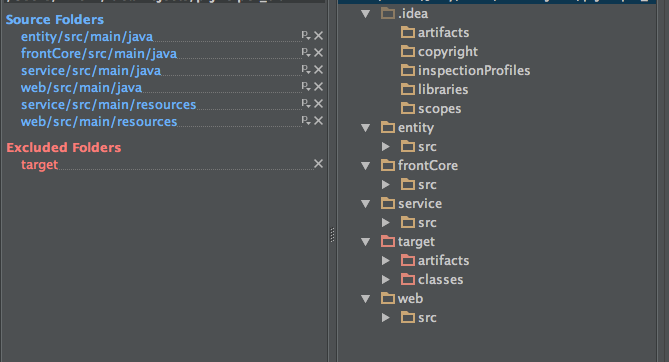
Task: Select the entity folder icon
Action: [388, 128]
